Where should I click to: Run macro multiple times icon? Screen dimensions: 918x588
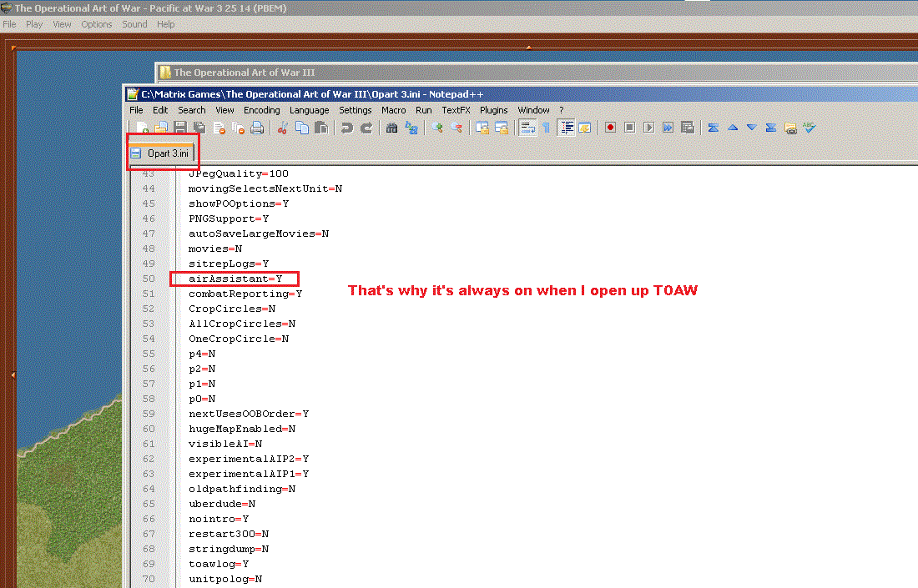tap(668, 128)
